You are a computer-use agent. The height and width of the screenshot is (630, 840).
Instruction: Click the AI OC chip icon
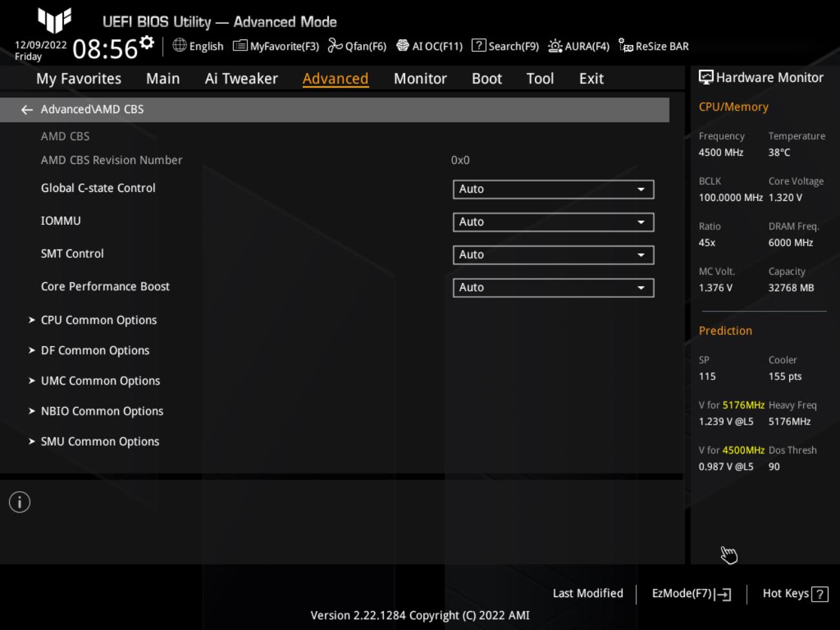403,45
